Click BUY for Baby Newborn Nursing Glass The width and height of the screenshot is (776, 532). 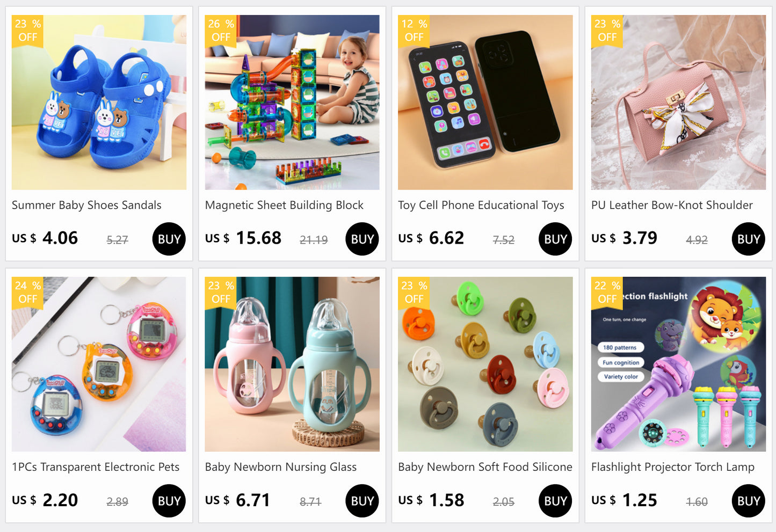click(362, 501)
